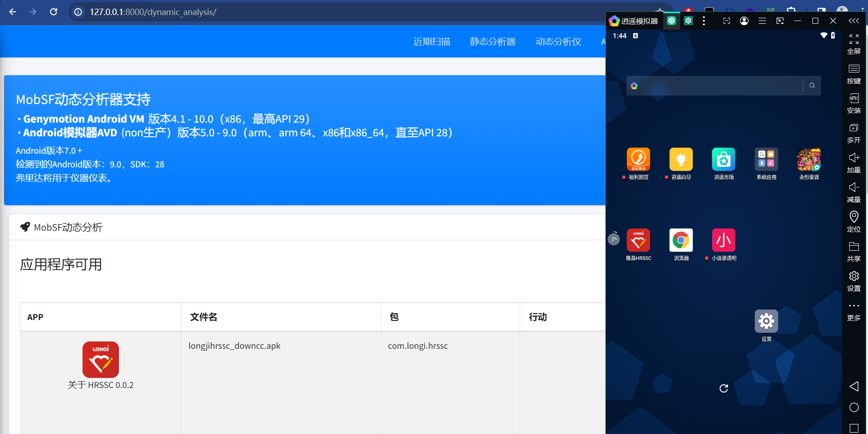Click the 关于 HRSSC 0.0.2 label

[x=101, y=385]
